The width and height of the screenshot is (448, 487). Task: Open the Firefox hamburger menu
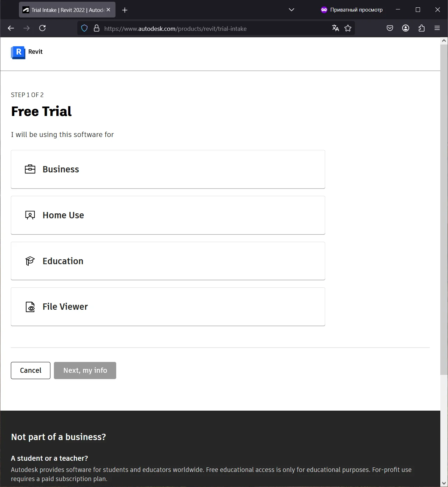click(437, 28)
